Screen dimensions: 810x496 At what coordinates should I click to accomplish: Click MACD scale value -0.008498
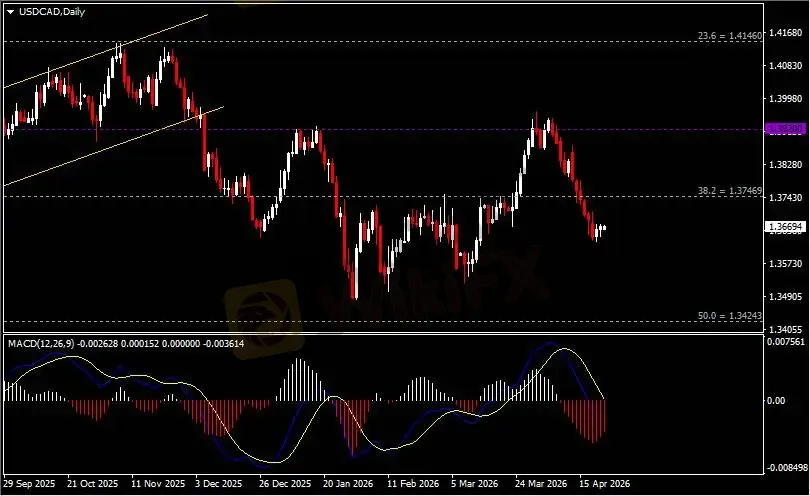click(x=787, y=468)
